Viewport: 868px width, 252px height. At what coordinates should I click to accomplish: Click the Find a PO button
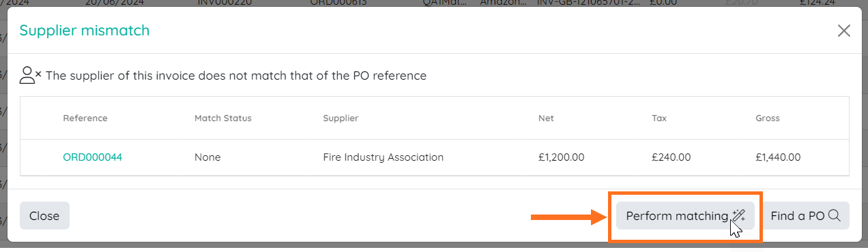click(805, 215)
